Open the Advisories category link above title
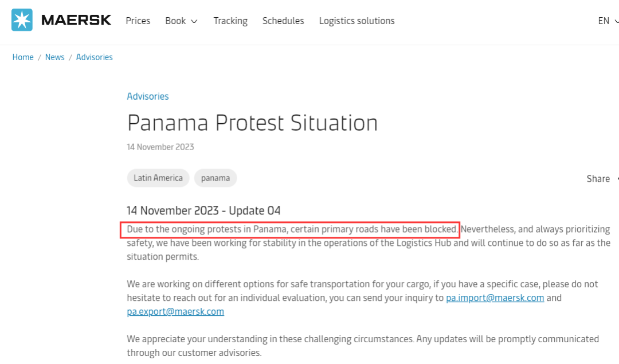Screen dimensions: 619x364 [148, 96]
